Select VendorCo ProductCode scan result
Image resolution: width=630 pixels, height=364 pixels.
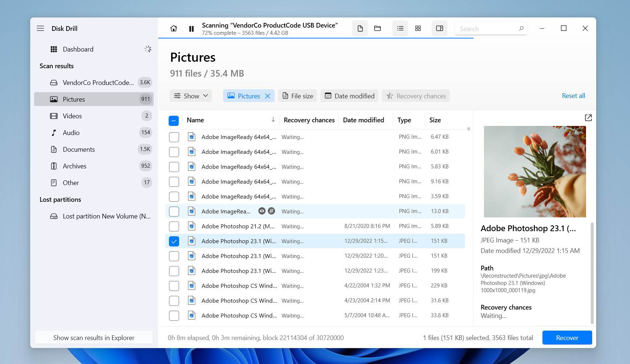[94, 82]
